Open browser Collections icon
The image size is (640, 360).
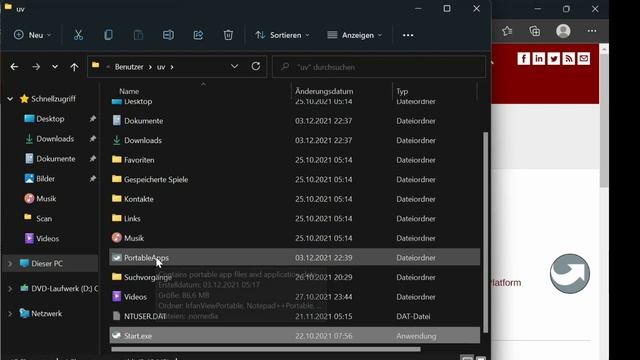(535, 31)
